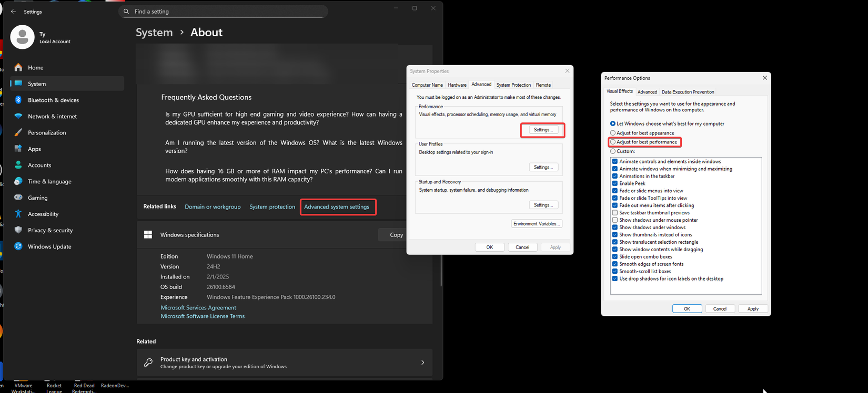This screenshot has height=393, width=868.
Task: Open the Remote tab in System Properties
Action: tap(543, 85)
